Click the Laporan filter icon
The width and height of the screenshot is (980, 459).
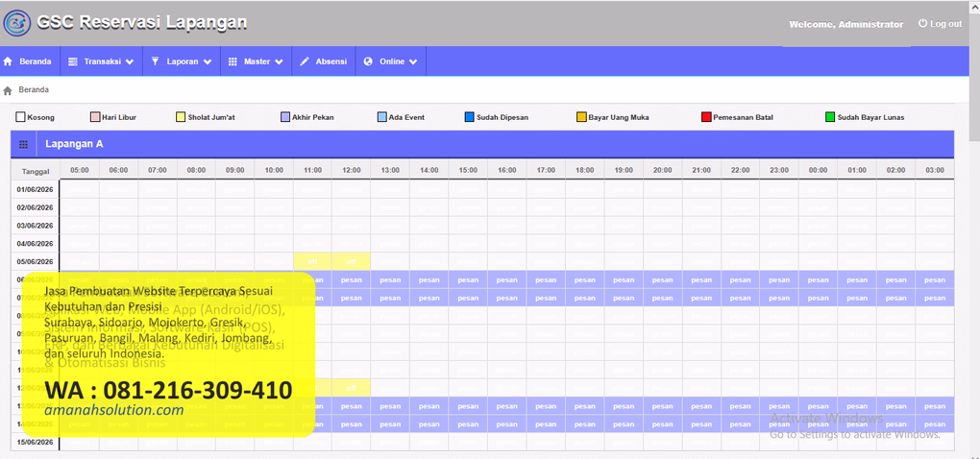155,61
